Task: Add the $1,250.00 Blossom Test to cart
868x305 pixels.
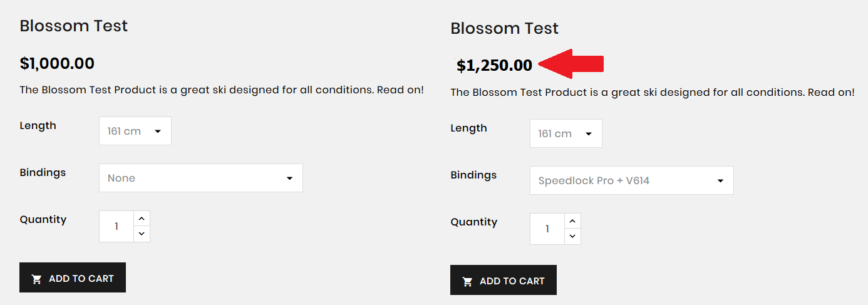Action: [x=503, y=281]
